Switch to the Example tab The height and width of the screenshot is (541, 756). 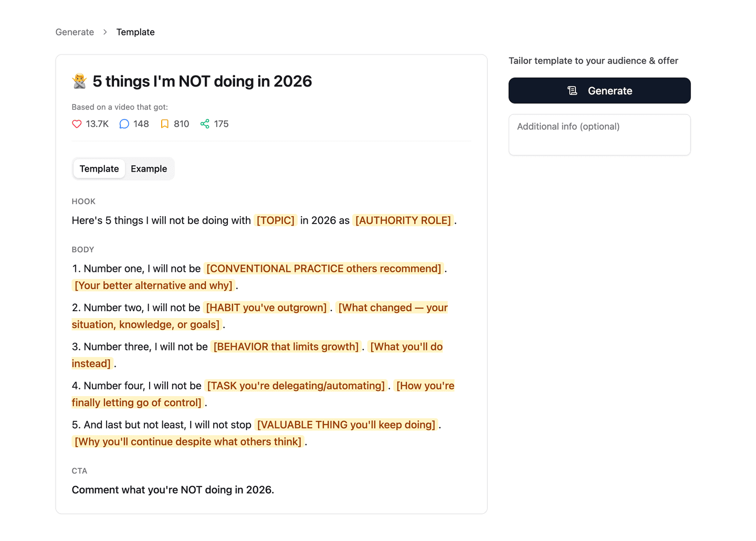[x=149, y=168]
